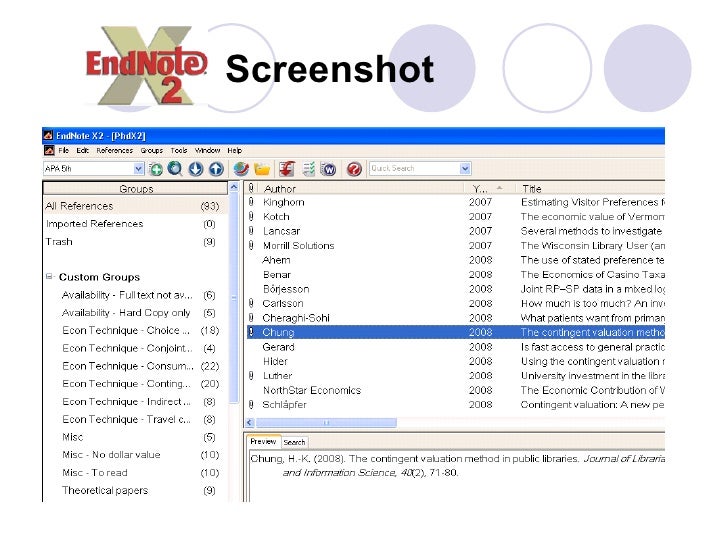The height and width of the screenshot is (546, 728).
Task: Sort by the Author column header
Action: [360, 188]
